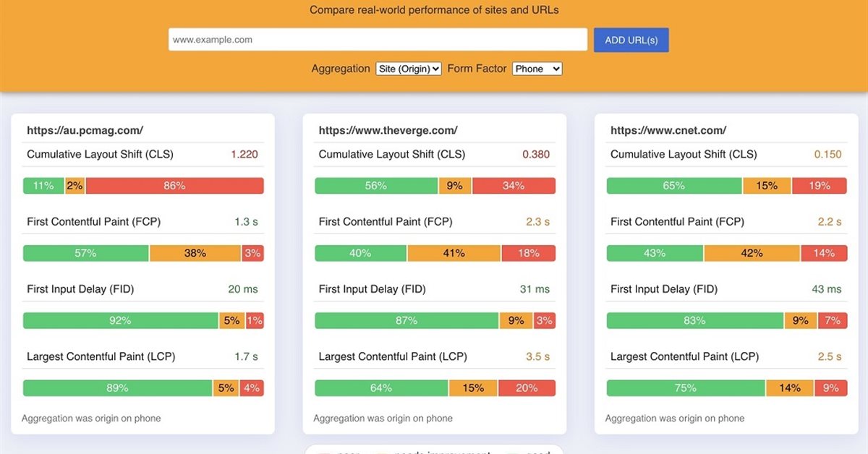Select the green 83% FID bar for cnet
This screenshot has height=454, width=868.
694,321
